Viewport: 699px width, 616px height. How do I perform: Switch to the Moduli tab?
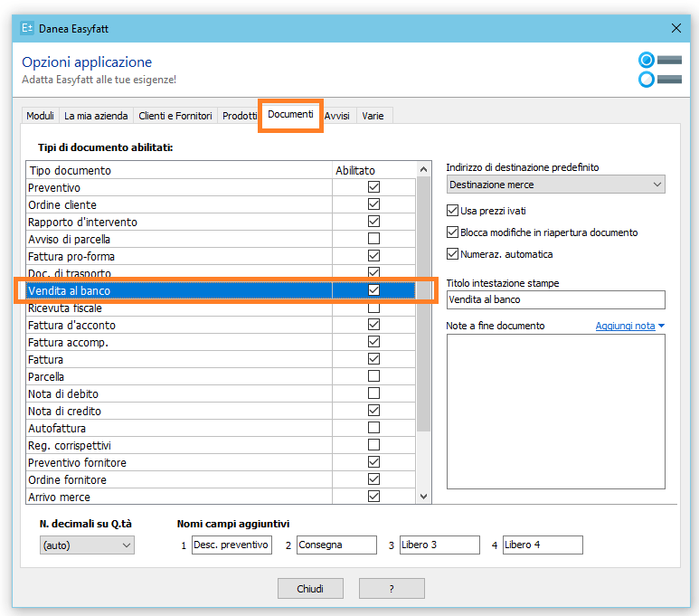coord(40,116)
